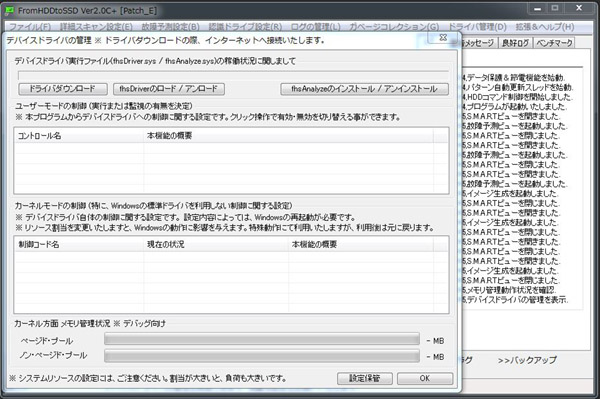600x399 pixels.
Task: Open the 認識ドライブ設定(R) menu
Action: (245, 27)
